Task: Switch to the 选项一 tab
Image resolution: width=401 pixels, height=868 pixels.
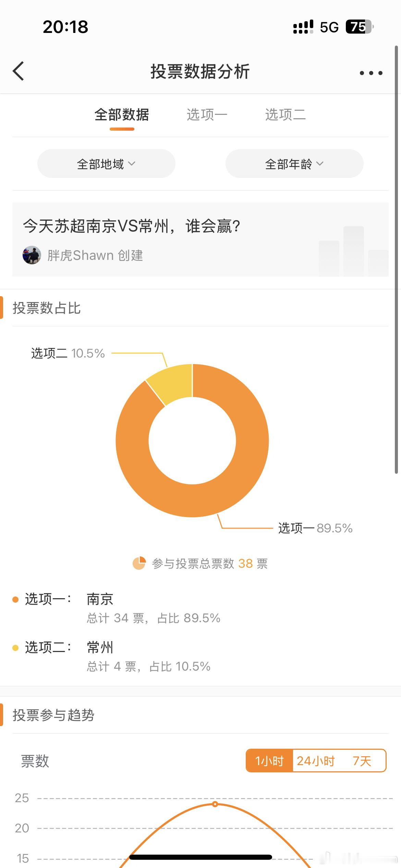Action: [207, 114]
